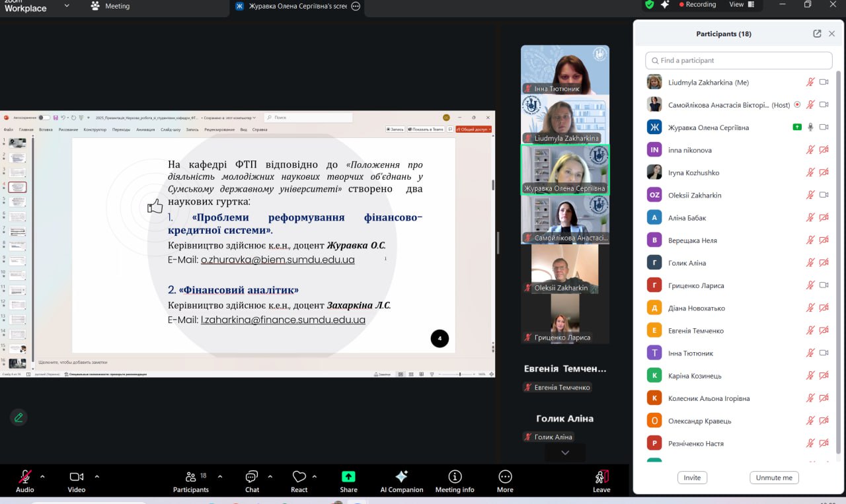846x504 pixels.
Task: Click the Leave meeting icon
Action: tap(601, 477)
